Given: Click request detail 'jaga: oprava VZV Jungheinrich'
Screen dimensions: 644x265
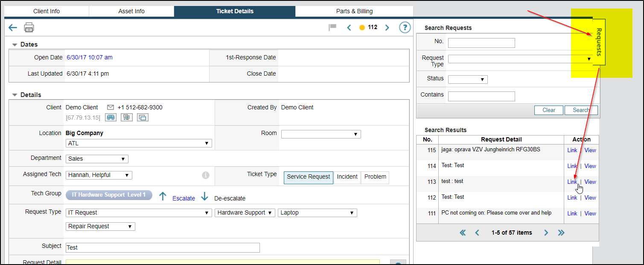Looking at the screenshot, I should click(x=490, y=150).
